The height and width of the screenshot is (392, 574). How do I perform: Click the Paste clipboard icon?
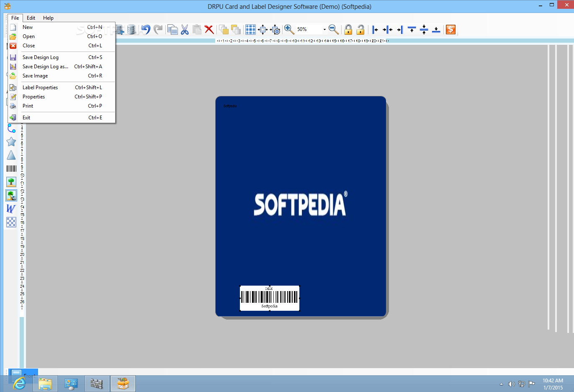point(197,29)
